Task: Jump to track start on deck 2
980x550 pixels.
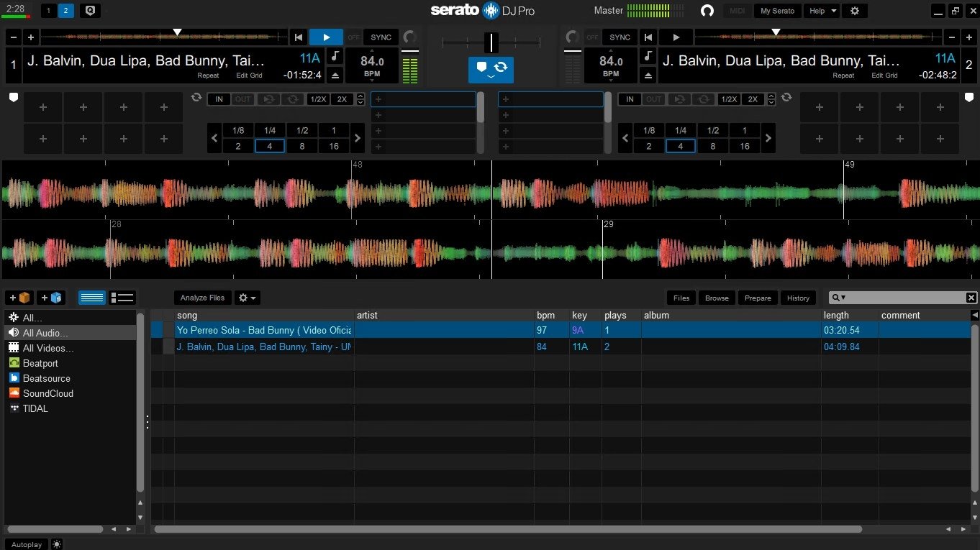Action: (648, 37)
